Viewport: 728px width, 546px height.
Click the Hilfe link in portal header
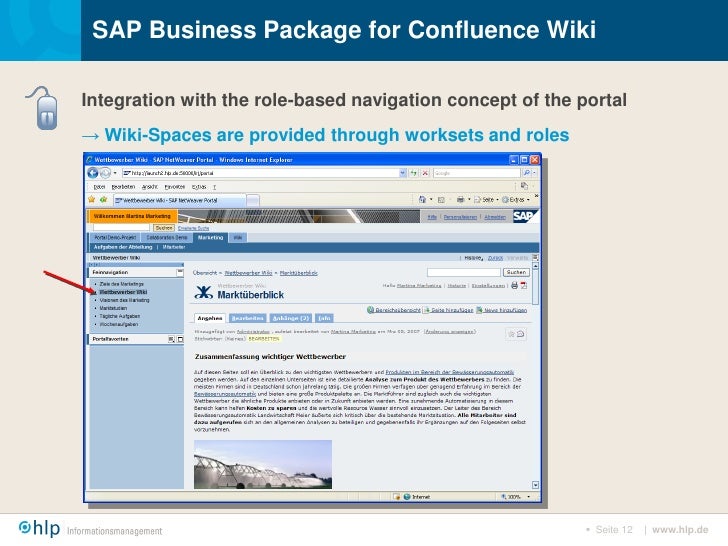pyautogui.click(x=432, y=217)
